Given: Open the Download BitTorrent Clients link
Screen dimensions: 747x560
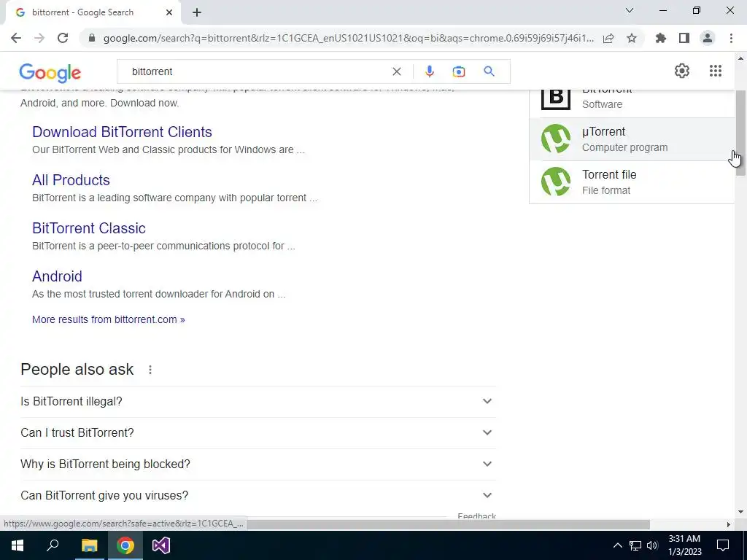Looking at the screenshot, I should [x=122, y=132].
